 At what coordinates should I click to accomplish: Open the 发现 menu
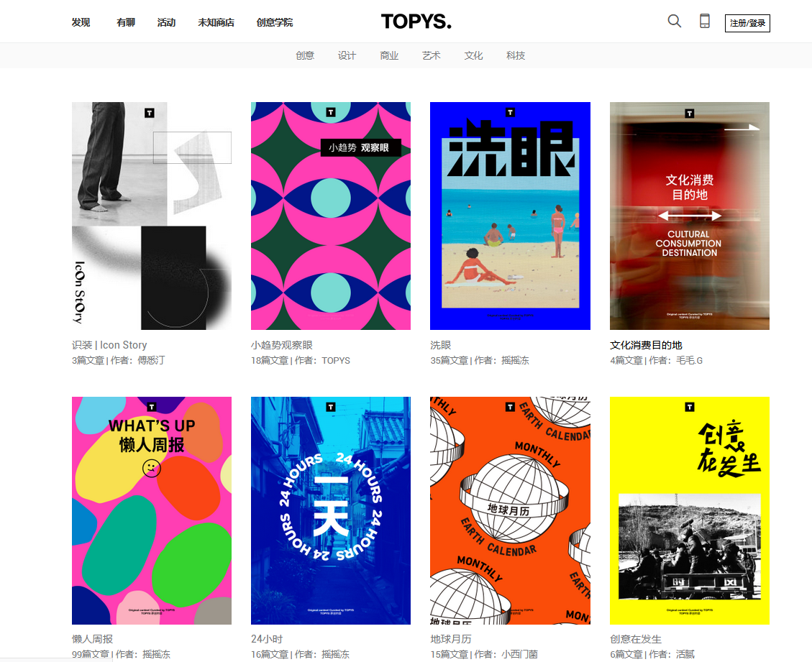[81, 22]
